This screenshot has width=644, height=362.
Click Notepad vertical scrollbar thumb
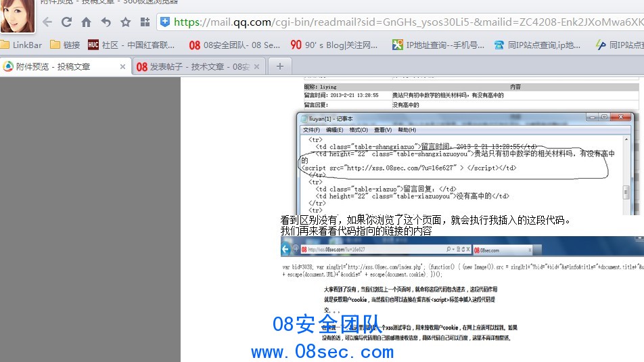point(626,192)
